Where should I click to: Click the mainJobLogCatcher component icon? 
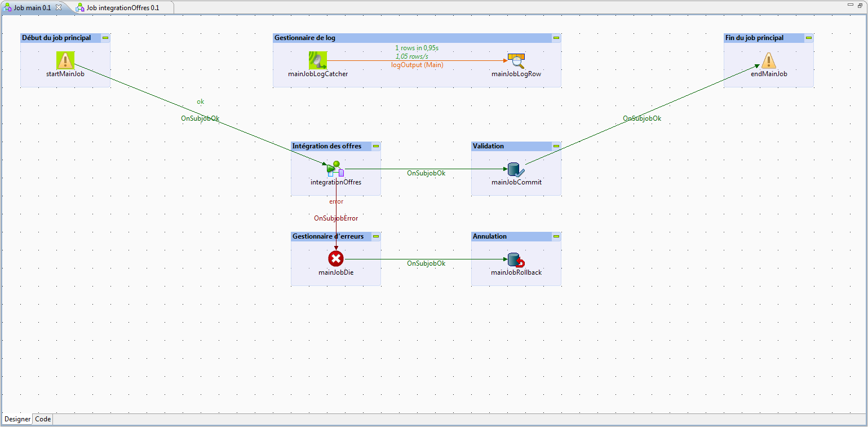[x=318, y=60]
